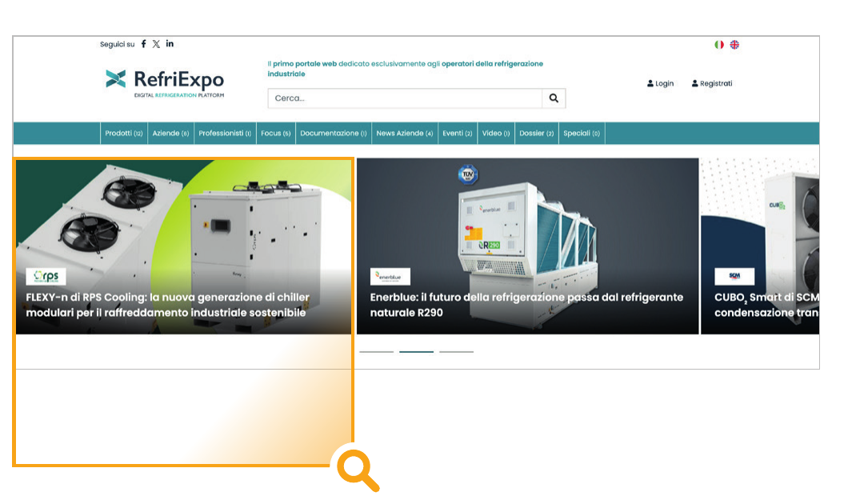Open the Login link
This screenshot has height=504, width=856.
click(661, 83)
